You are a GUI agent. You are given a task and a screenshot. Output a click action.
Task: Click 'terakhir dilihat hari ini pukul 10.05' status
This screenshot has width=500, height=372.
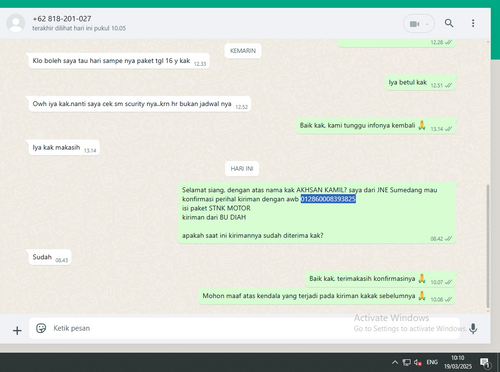click(x=79, y=28)
